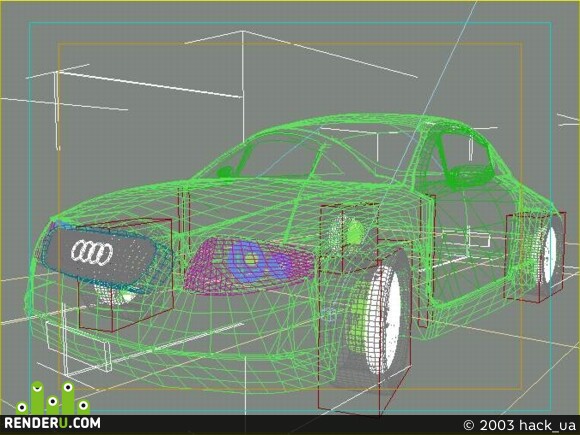The height and width of the screenshot is (435, 580).
Task: Click the tallest green monster mascot
Action: 37,397
